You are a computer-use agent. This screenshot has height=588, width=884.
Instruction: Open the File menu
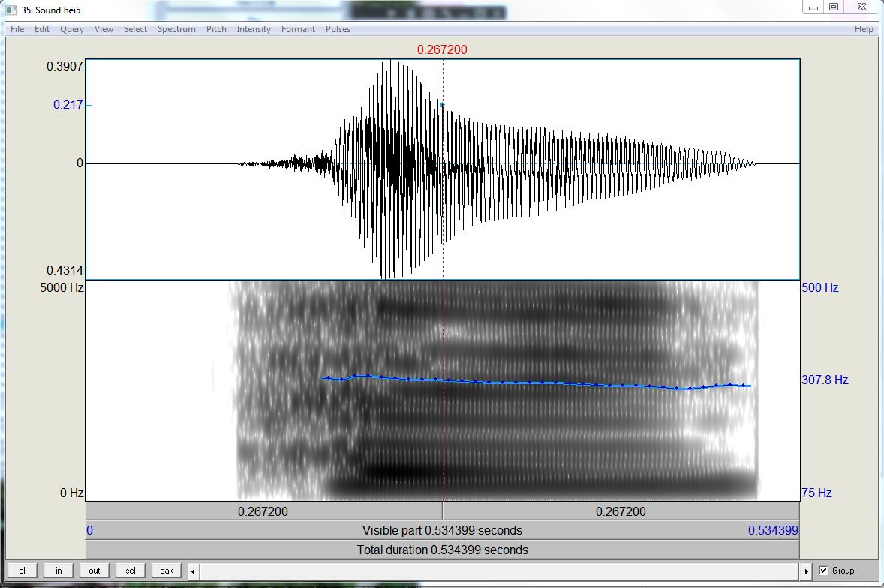coord(17,29)
